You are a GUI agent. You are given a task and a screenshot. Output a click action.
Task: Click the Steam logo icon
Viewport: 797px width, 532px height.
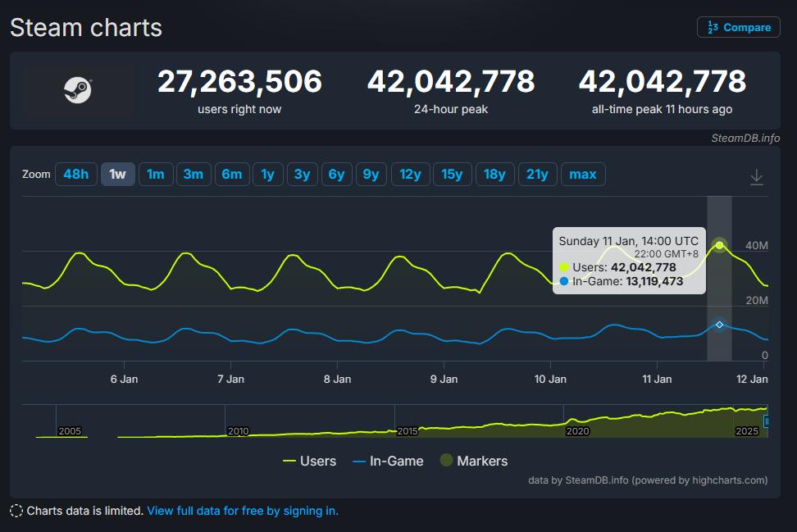(x=78, y=90)
